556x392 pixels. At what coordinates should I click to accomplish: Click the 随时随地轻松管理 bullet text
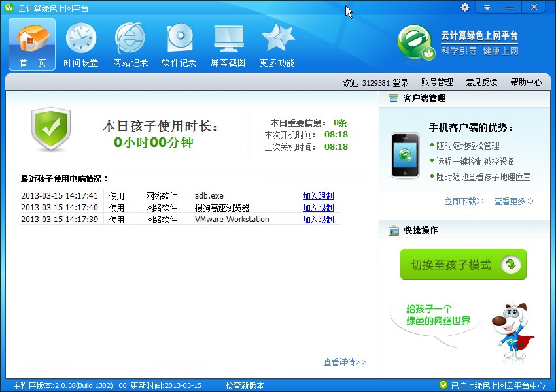pos(468,146)
